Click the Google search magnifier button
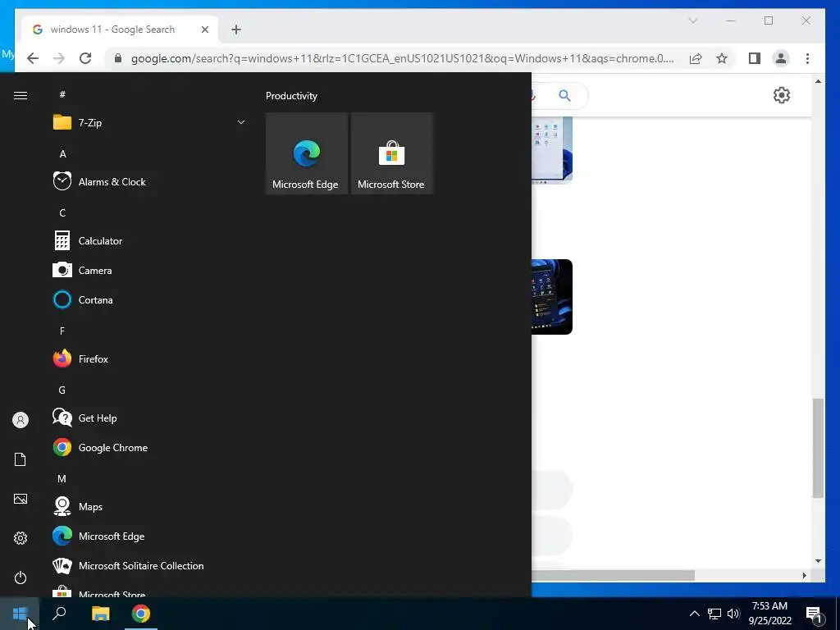This screenshot has height=630, width=840. coord(564,95)
